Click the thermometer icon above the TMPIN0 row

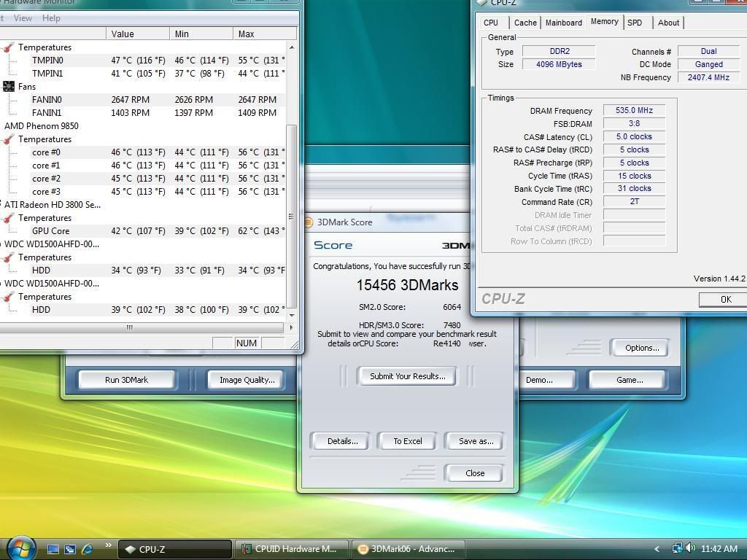click(x=9, y=47)
